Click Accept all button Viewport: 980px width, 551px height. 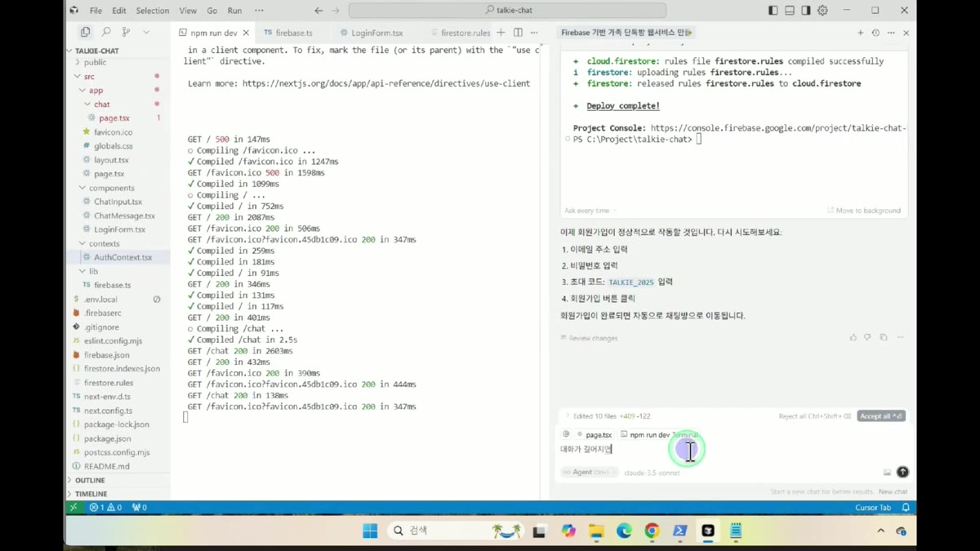[x=881, y=416]
